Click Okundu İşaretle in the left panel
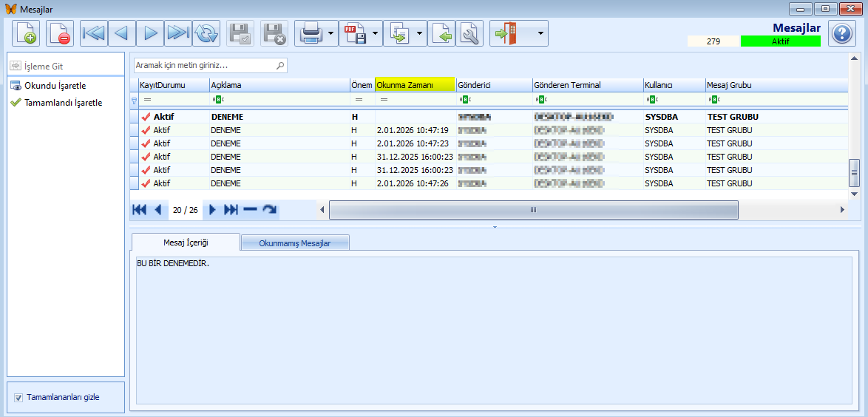The image size is (868, 417). (55, 86)
